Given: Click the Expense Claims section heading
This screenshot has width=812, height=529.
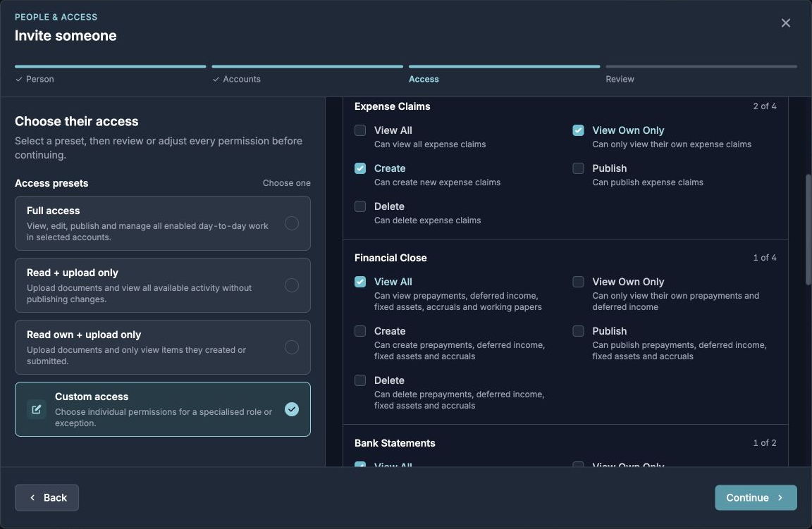Looking at the screenshot, I should [x=392, y=106].
